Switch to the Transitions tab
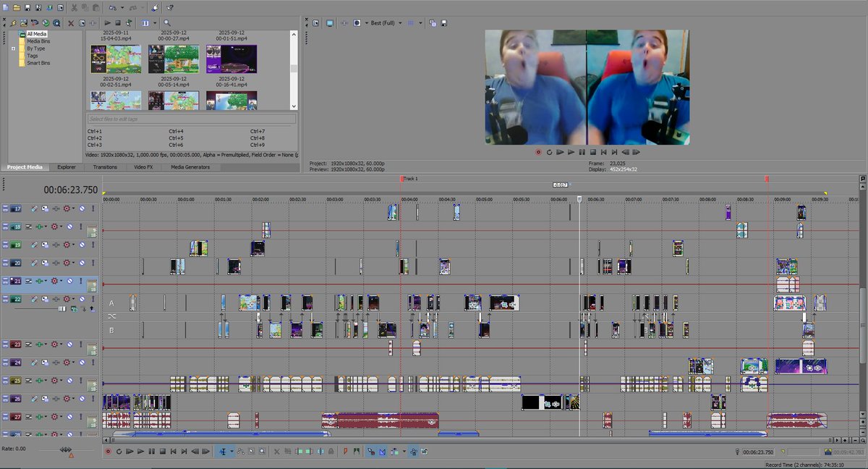Screen dimensions: 868x469 click(105, 167)
